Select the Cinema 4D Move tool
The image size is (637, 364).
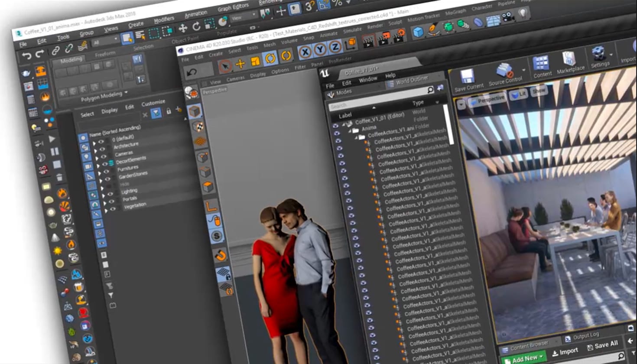240,64
